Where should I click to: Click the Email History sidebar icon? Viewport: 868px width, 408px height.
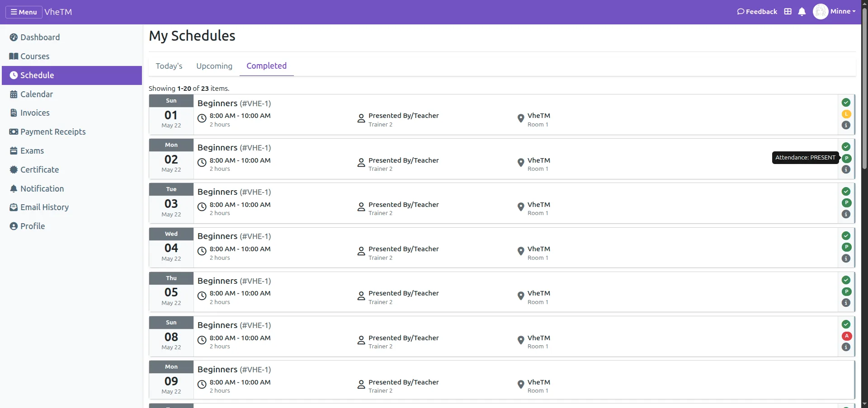(x=14, y=207)
